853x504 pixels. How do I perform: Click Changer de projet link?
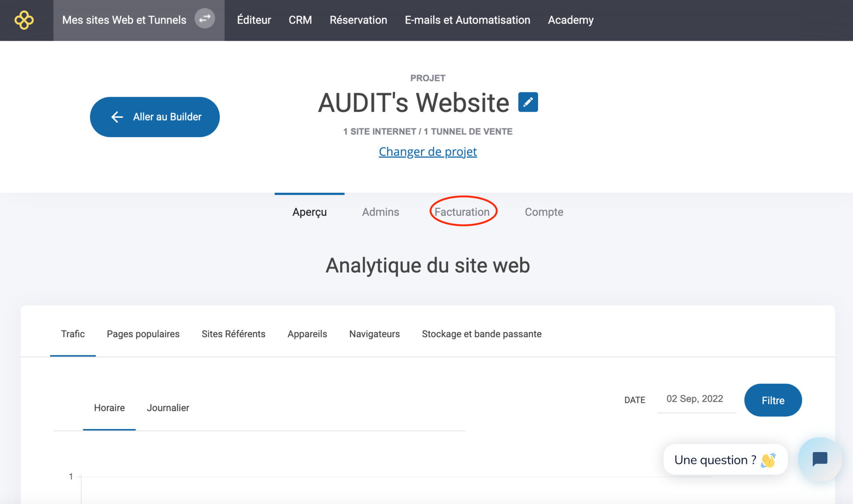(428, 151)
